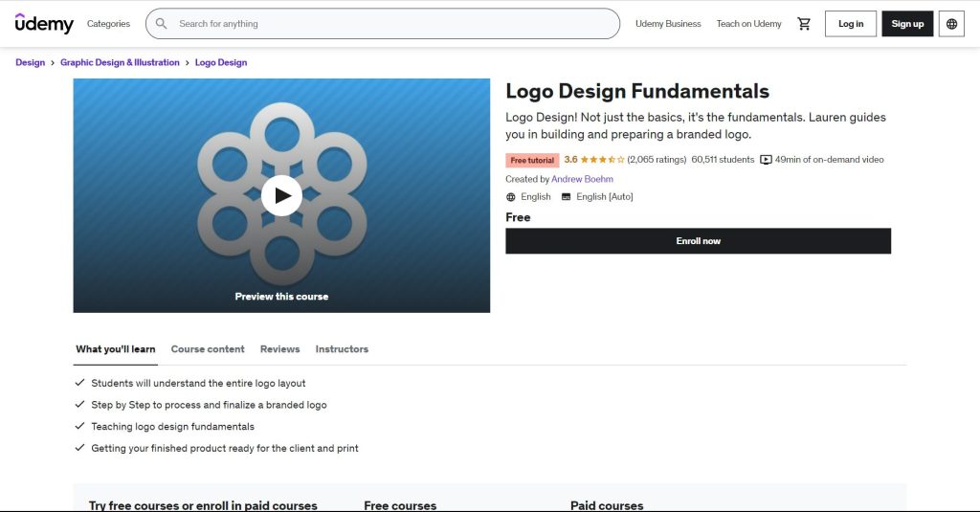The width and height of the screenshot is (980, 512).
Task: Click 'Students will understand the entire logo layout'
Action: point(198,383)
